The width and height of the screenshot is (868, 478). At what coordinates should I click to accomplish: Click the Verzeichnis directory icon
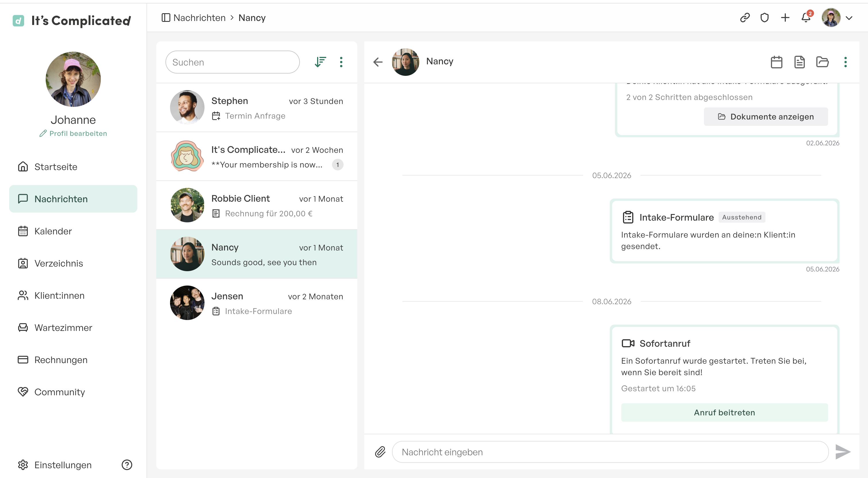click(23, 263)
